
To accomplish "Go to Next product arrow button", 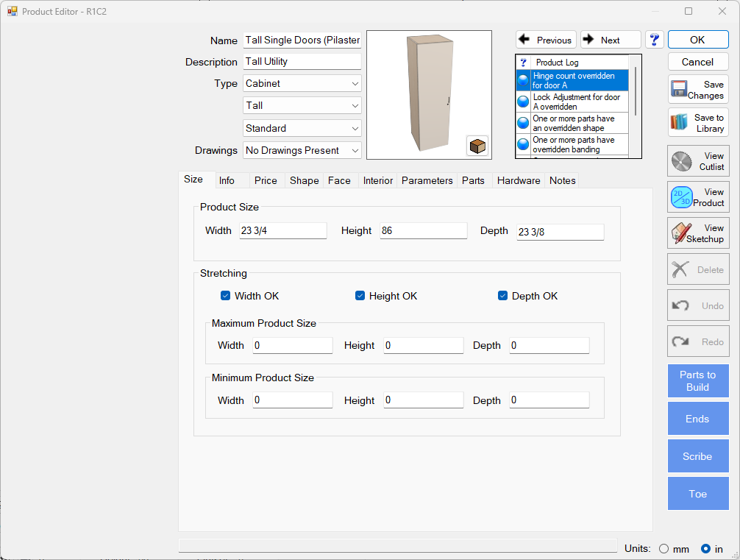I will pos(610,40).
